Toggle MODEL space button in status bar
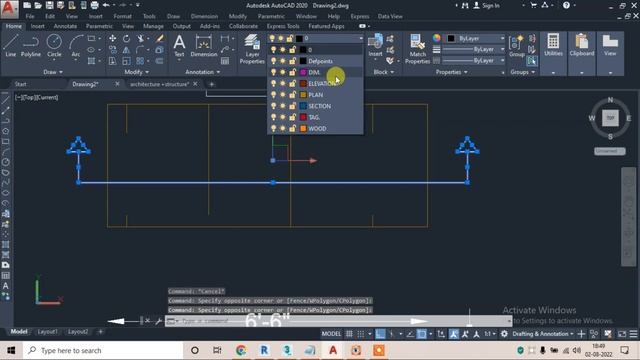This screenshot has height=360, width=640. pyautogui.click(x=331, y=334)
